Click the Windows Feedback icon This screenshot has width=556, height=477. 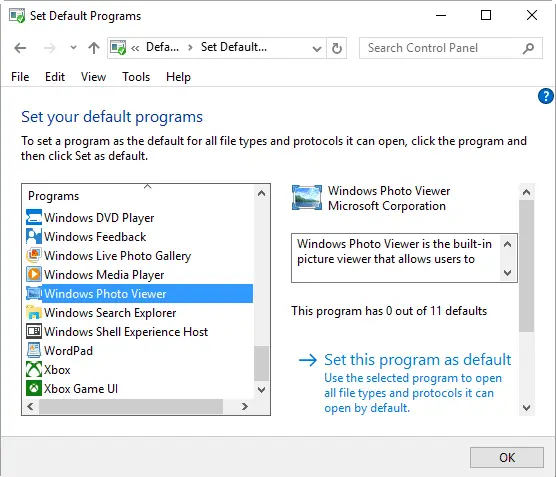34,237
